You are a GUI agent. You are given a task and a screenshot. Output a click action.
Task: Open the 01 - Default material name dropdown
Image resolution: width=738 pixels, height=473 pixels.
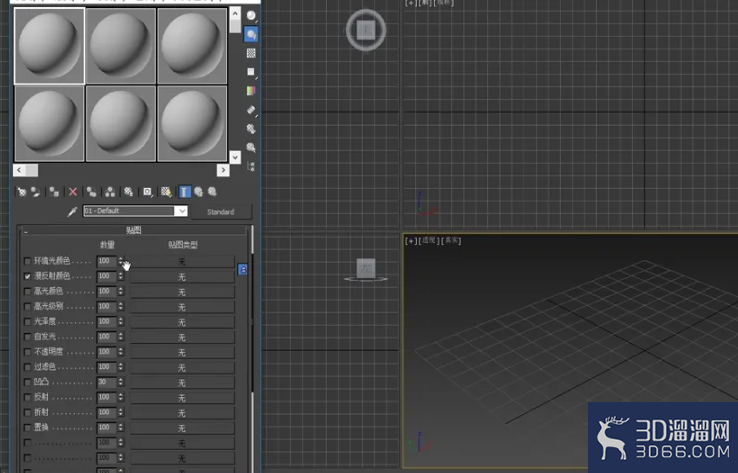181,211
